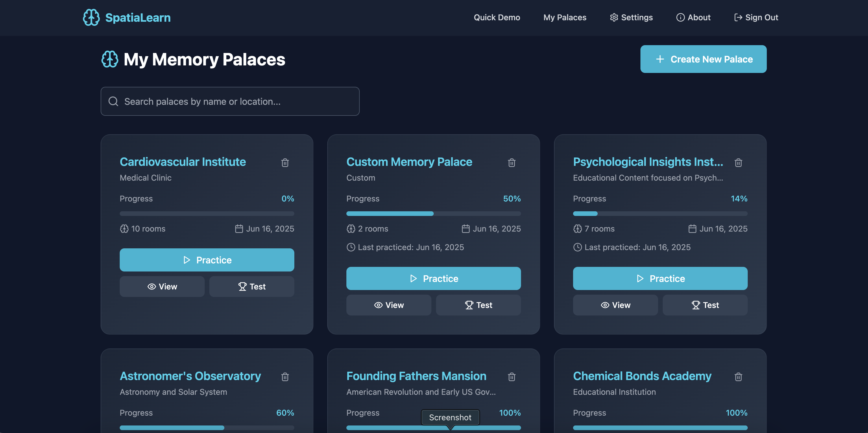Delete the Cardiovascular Institute palace
868x433 pixels.
click(285, 163)
